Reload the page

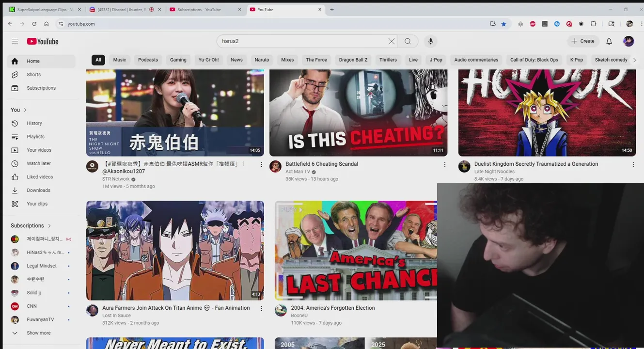coord(34,24)
